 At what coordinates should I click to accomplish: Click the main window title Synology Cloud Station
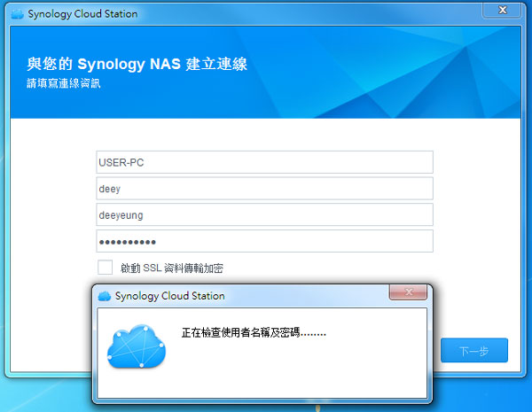click(82, 15)
